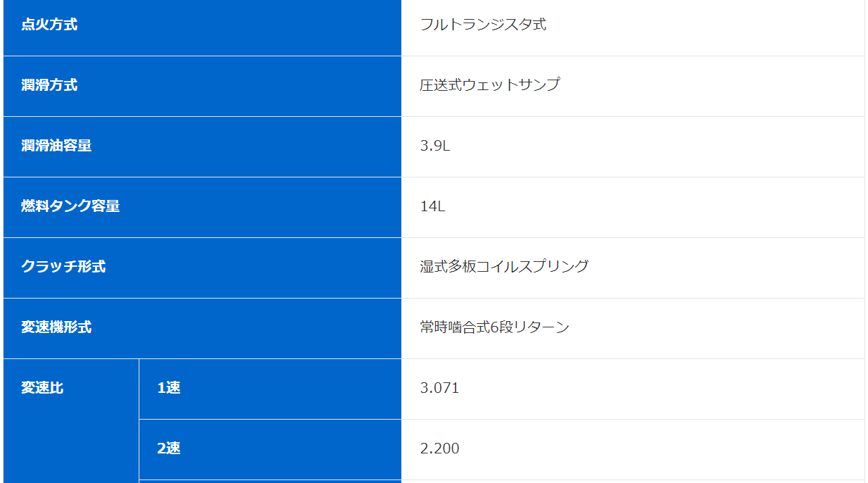868x483 pixels.
Task: Select the 3.071 gear ratio value
Action: 440,388
